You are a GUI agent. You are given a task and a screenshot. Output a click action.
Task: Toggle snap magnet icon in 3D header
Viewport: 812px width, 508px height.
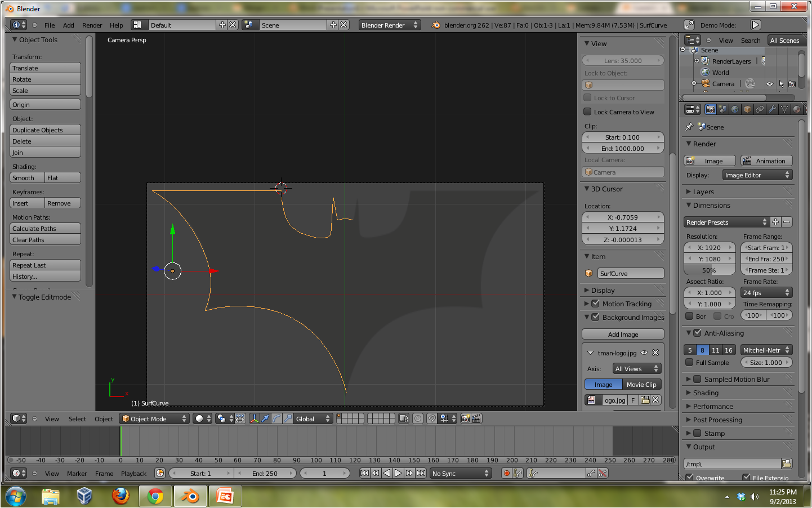pos(431,418)
